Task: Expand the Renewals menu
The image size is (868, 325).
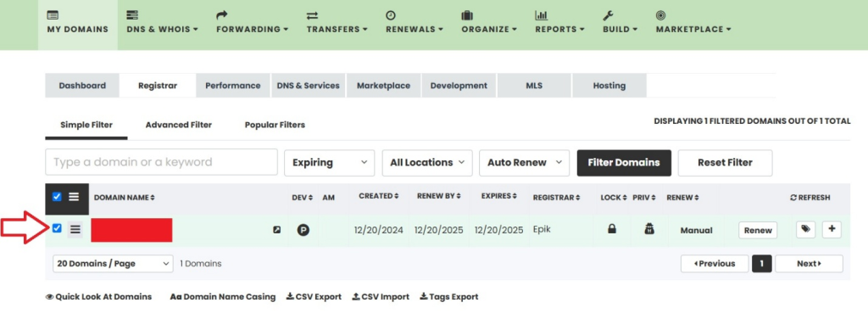Action: click(x=414, y=23)
